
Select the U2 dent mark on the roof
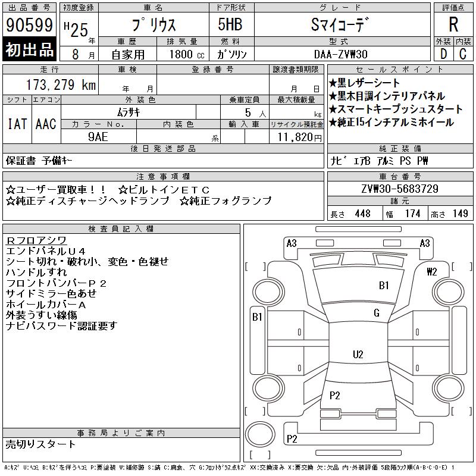(358, 355)
